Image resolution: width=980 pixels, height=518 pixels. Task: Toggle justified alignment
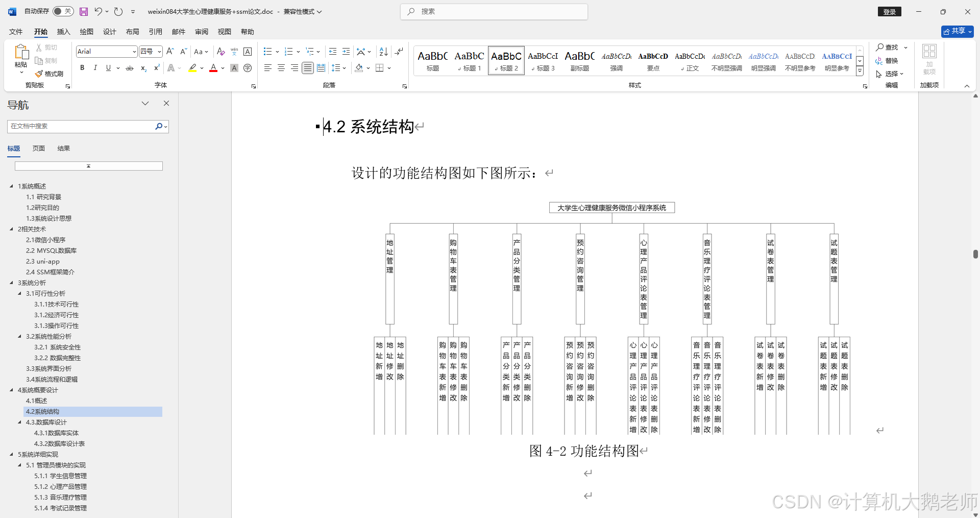(307, 68)
